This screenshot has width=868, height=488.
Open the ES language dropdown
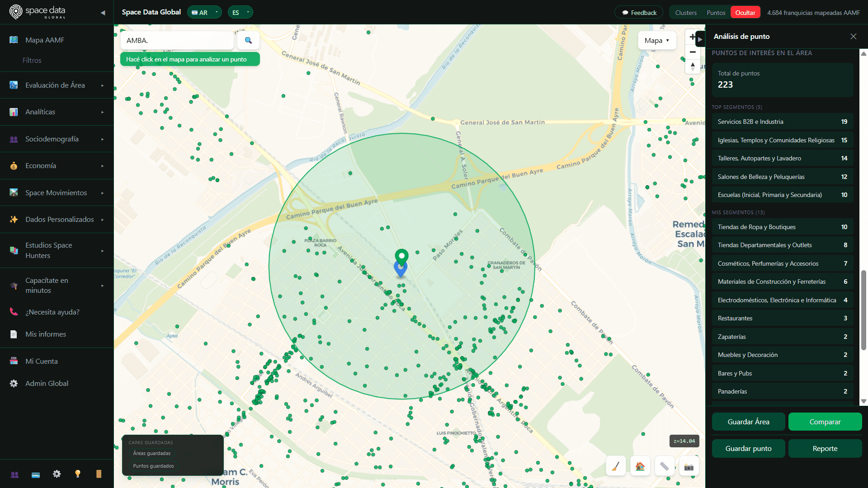point(240,13)
